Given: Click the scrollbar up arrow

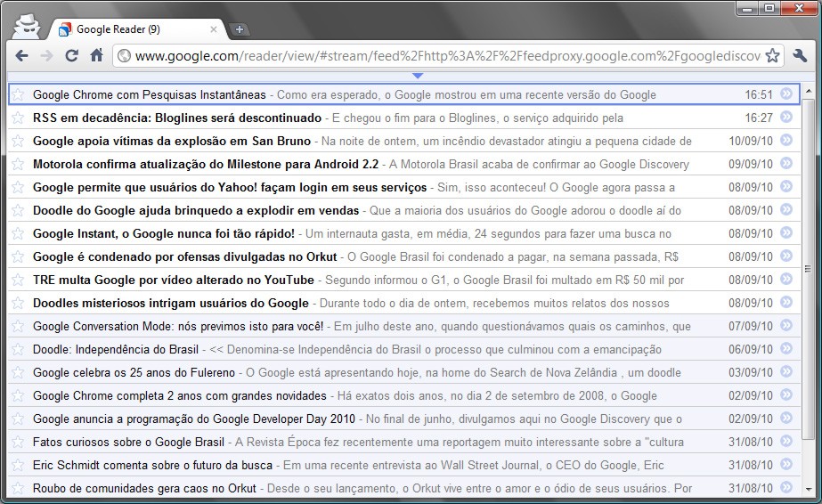Looking at the screenshot, I should pos(809,91).
